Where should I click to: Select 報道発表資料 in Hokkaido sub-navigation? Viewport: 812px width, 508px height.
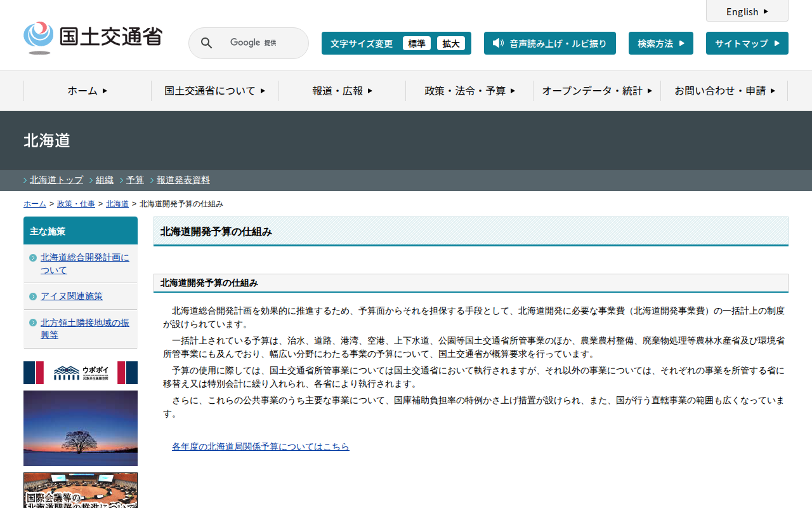183,180
